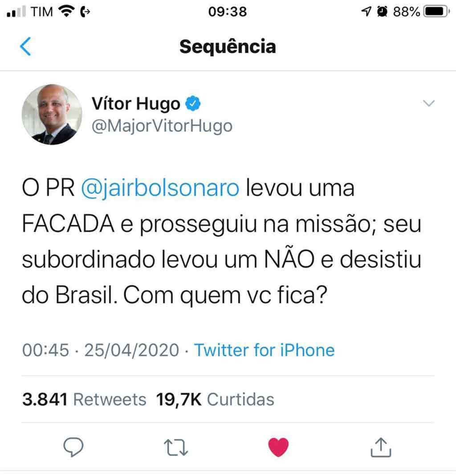Unlike the tweet via red heart
The width and height of the screenshot is (456, 476).
[x=278, y=447]
